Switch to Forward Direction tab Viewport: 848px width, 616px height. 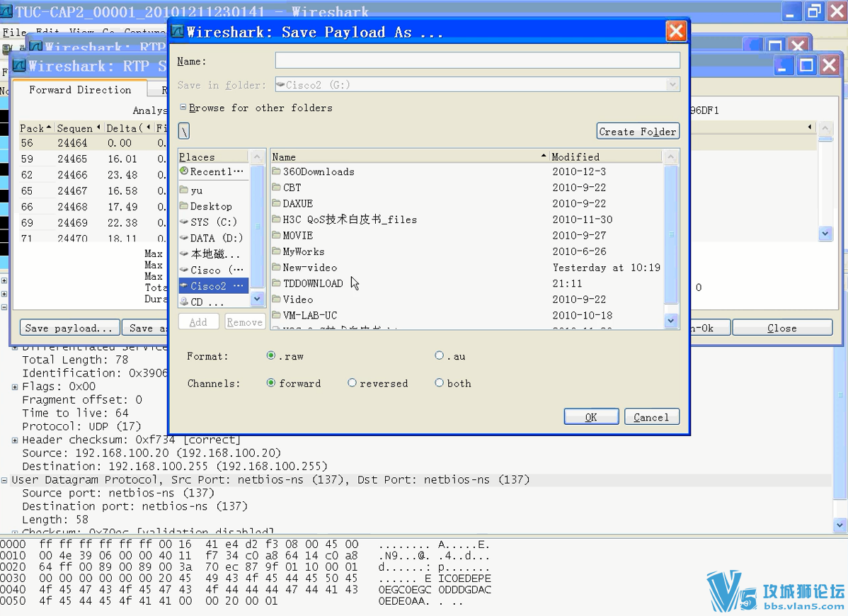coord(80,90)
